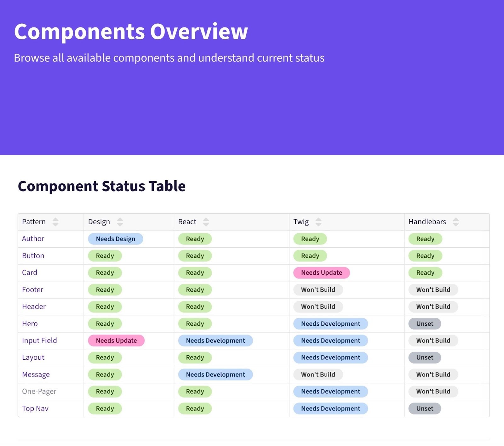Screen dimensions: 504x446
Task: Open the Top Nav pattern link
Action: click(35, 409)
